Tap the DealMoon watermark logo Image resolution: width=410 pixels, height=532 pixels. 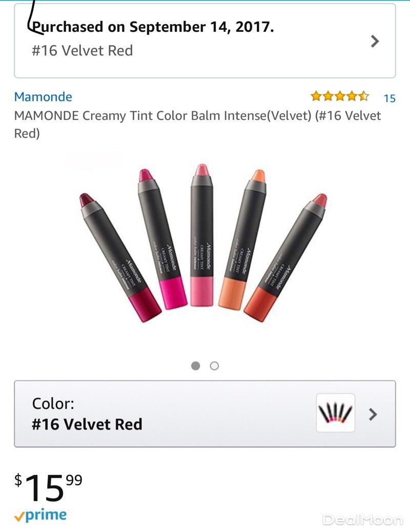362,520
